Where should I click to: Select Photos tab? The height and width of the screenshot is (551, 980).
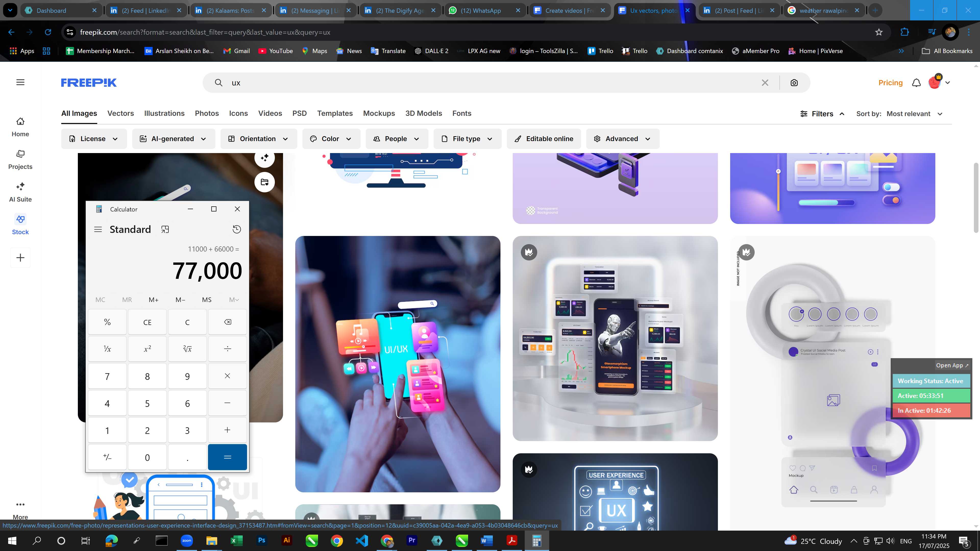[207, 113]
